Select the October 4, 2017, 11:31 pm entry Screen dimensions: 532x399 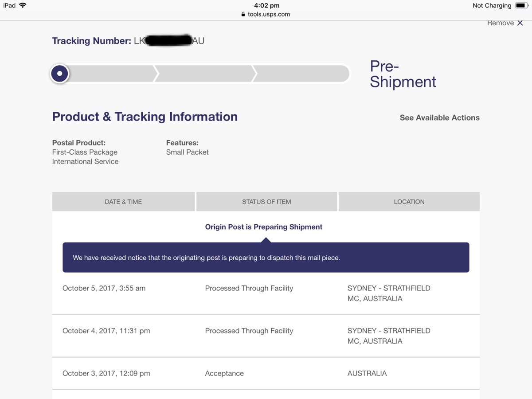[106, 331]
